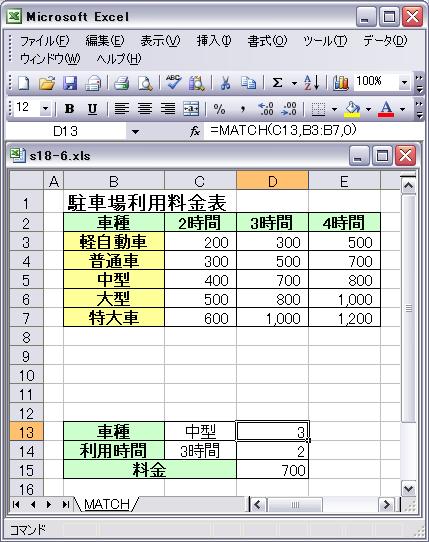Toggle Underline formatting
The width and height of the screenshot is (429, 542).
click(92, 109)
